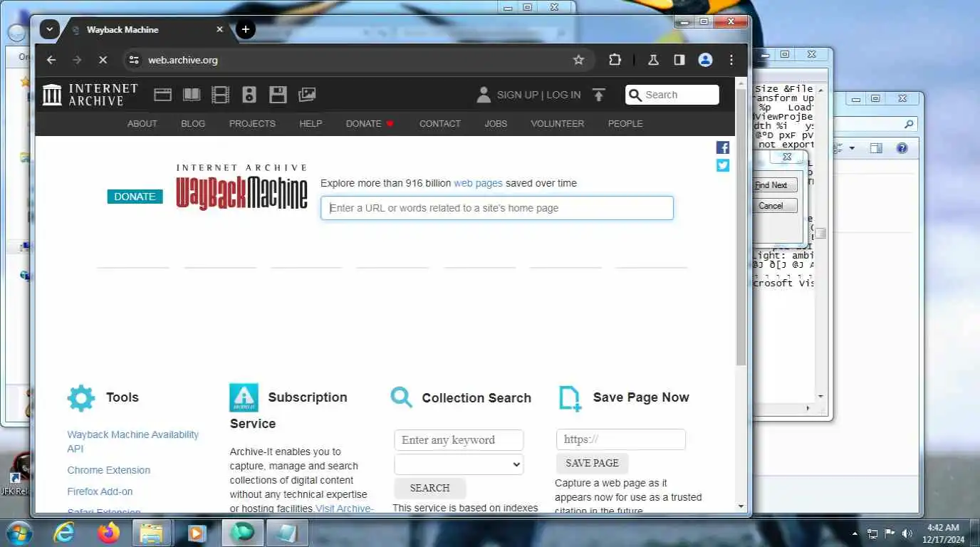
Task: Close the Wayback Machine tab
Action: pyautogui.click(x=219, y=29)
